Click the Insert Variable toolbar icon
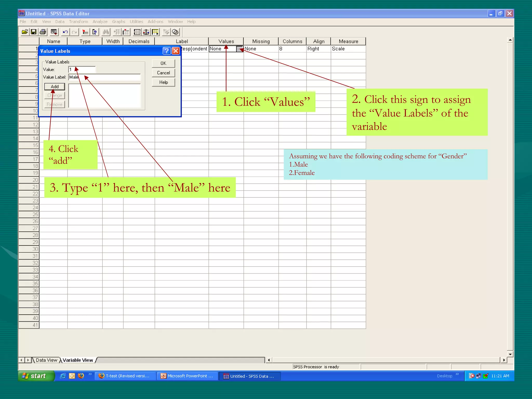The image size is (532, 399). (x=126, y=32)
